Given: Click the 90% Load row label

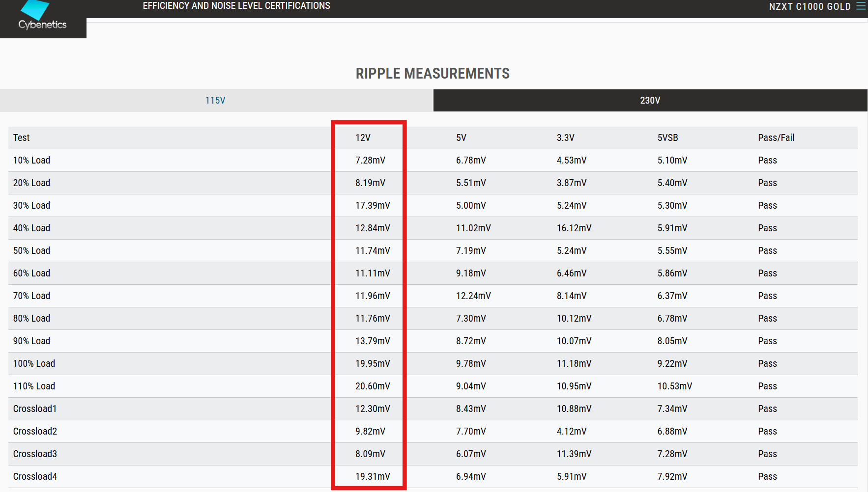Looking at the screenshot, I should [31, 341].
